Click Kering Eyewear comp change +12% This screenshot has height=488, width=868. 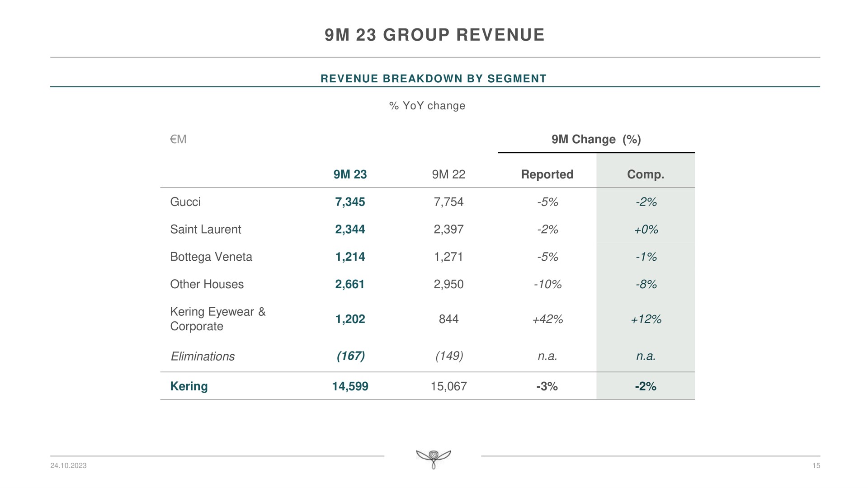tap(646, 319)
